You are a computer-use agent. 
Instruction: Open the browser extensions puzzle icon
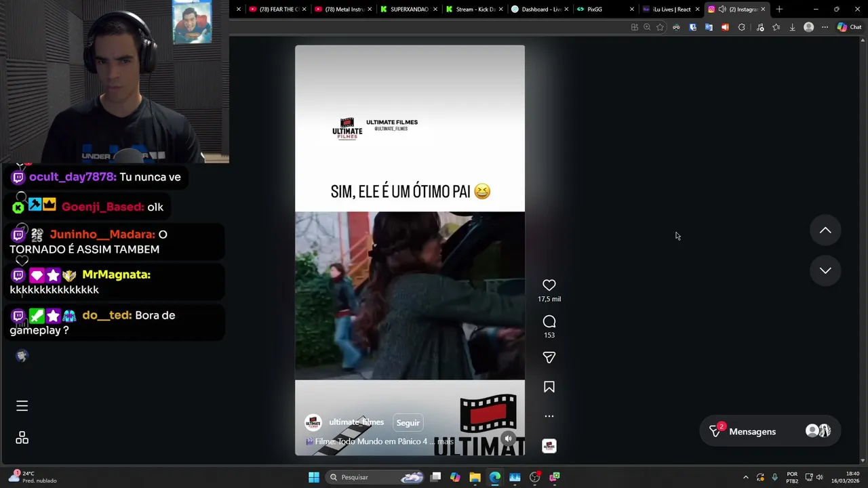pos(741,27)
